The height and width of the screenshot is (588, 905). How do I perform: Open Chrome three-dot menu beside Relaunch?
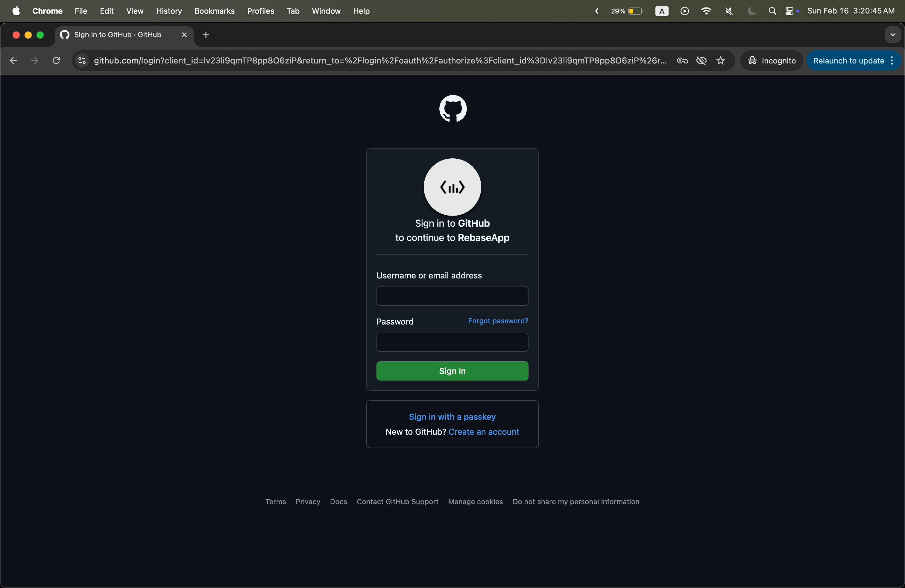(x=892, y=60)
